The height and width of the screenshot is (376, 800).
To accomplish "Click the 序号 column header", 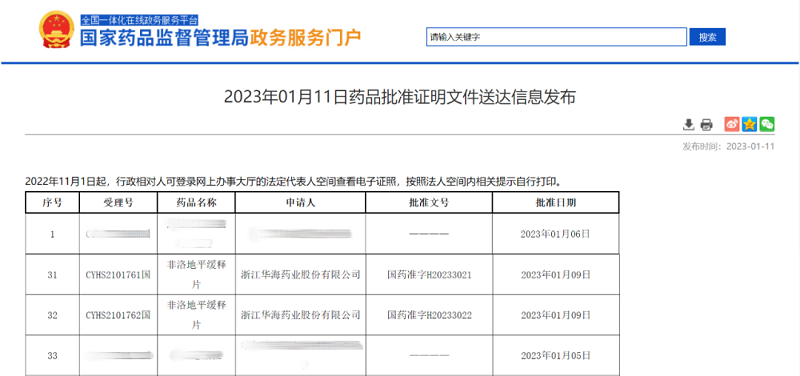I will tap(52, 203).
